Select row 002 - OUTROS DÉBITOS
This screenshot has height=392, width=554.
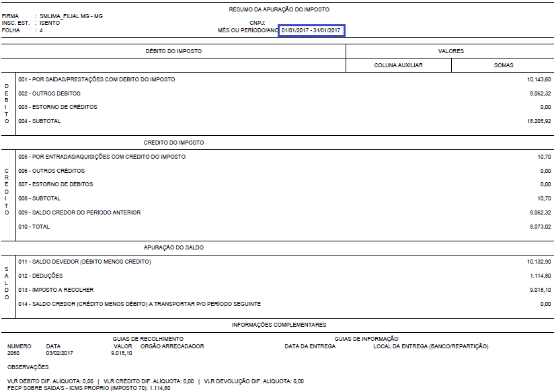click(x=49, y=93)
